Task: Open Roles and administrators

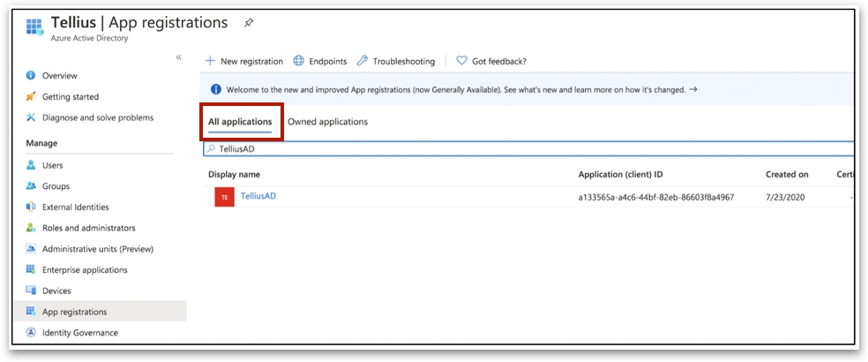Action: [88, 228]
